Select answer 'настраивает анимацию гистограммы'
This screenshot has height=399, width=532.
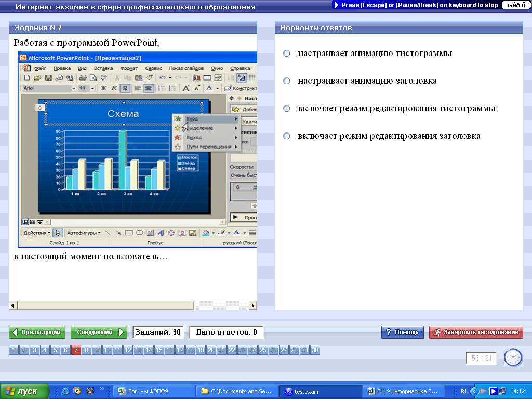click(x=287, y=54)
